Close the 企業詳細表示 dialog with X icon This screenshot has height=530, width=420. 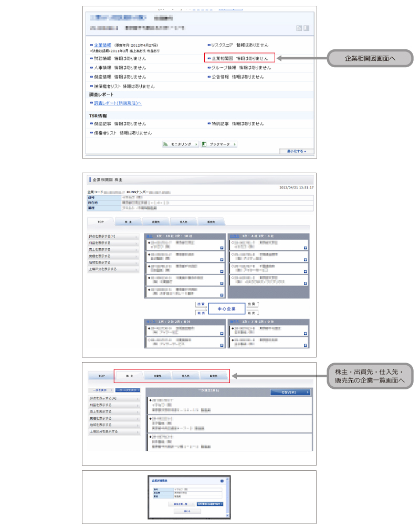[222, 481]
